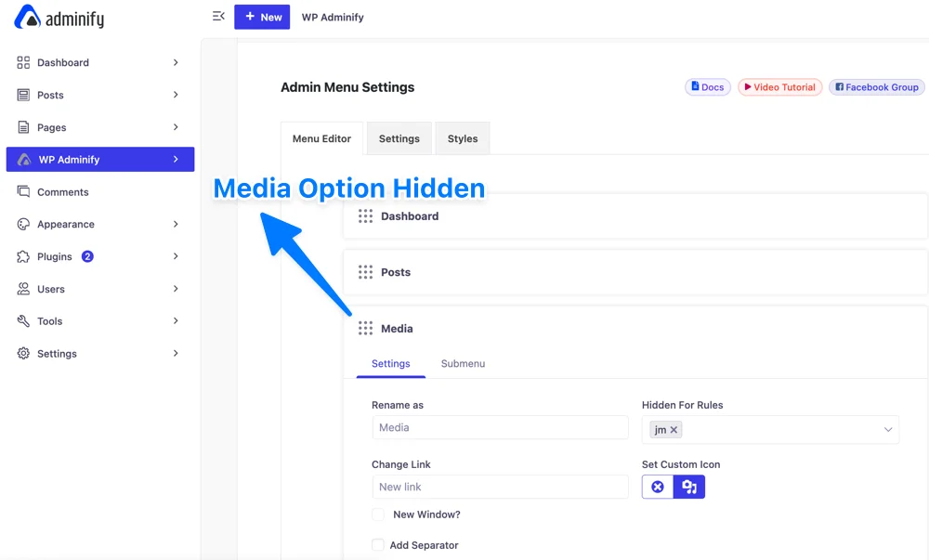The width and height of the screenshot is (929, 560).
Task: Grab the Dashboard row drag handle
Action: (x=365, y=216)
